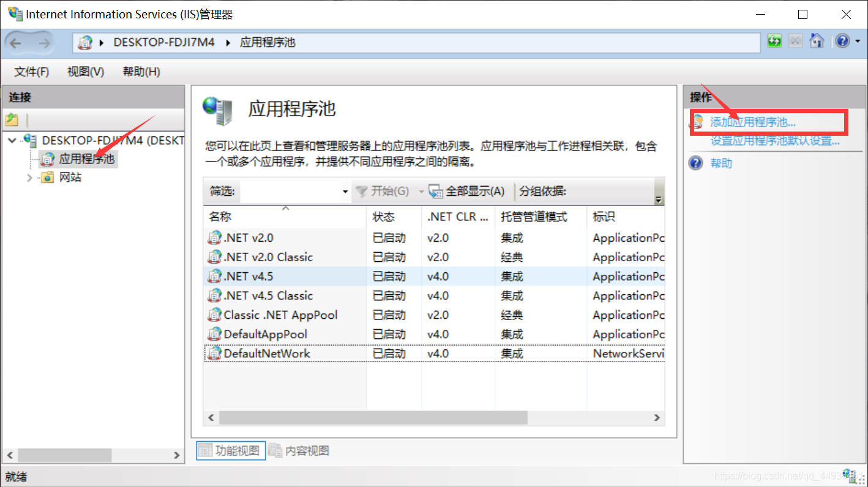The image size is (868, 487).
Task: Click the server node icon in tree
Action: (30, 140)
